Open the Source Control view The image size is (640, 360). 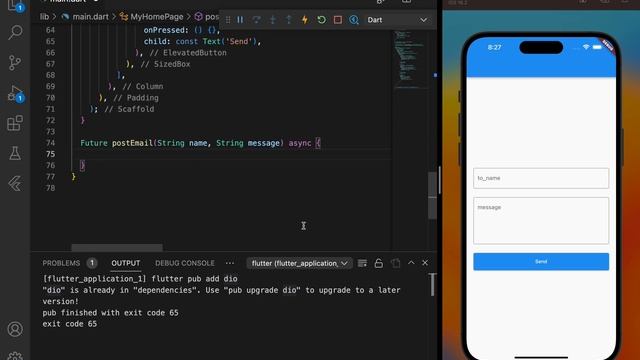[x=15, y=63]
